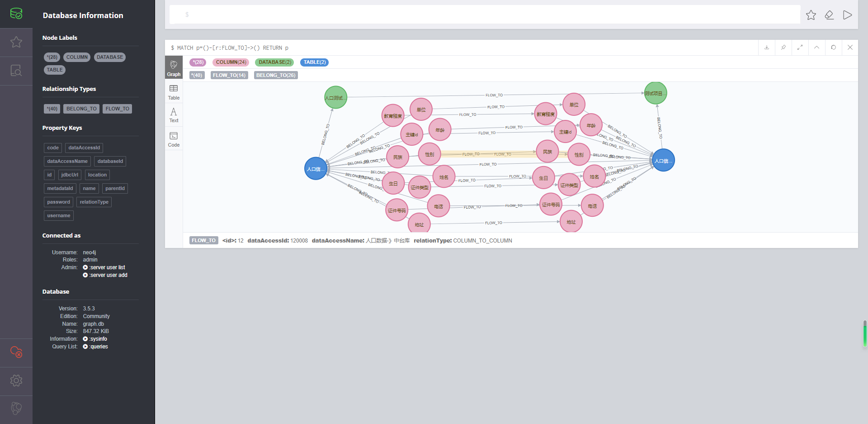
Task: Select *(40) relationship chip in result
Action: (197, 75)
